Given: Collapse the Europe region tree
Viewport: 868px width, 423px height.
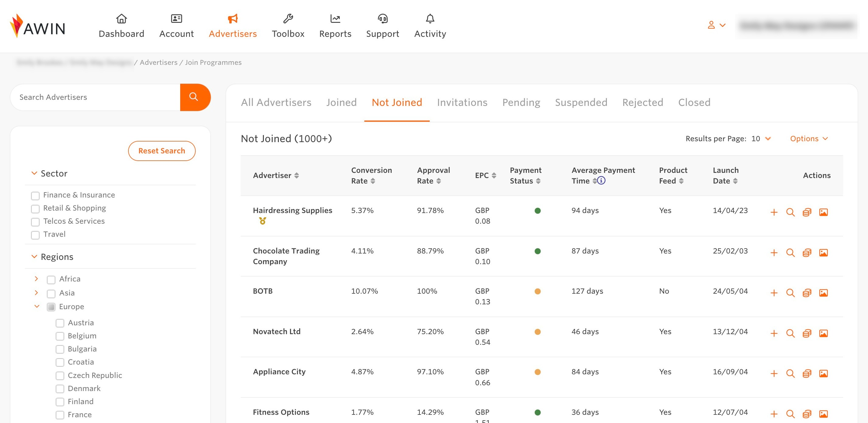Looking at the screenshot, I should tap(37, 306).
